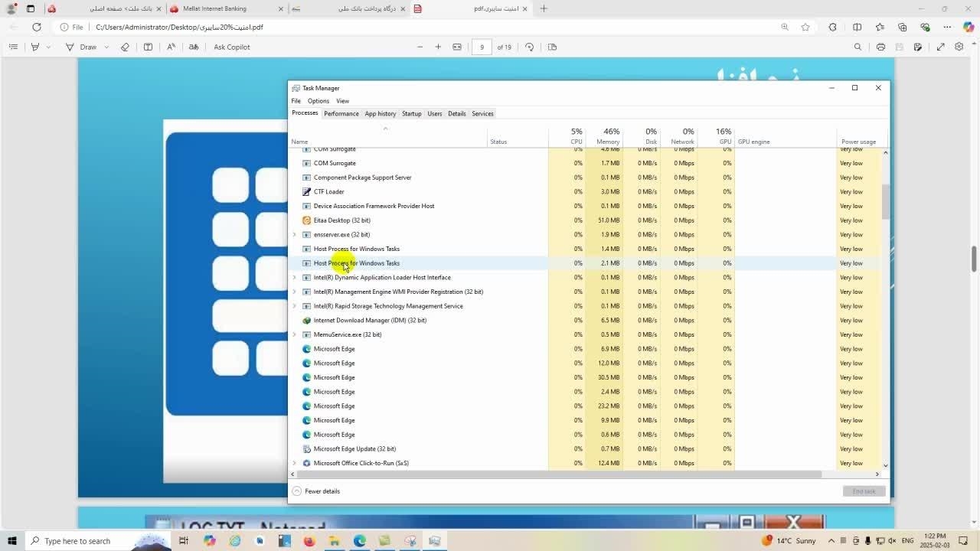The height and width of the screenshot is (551, 980).
Task: Zoom out with the minus icon
Action: click(420, 47)
